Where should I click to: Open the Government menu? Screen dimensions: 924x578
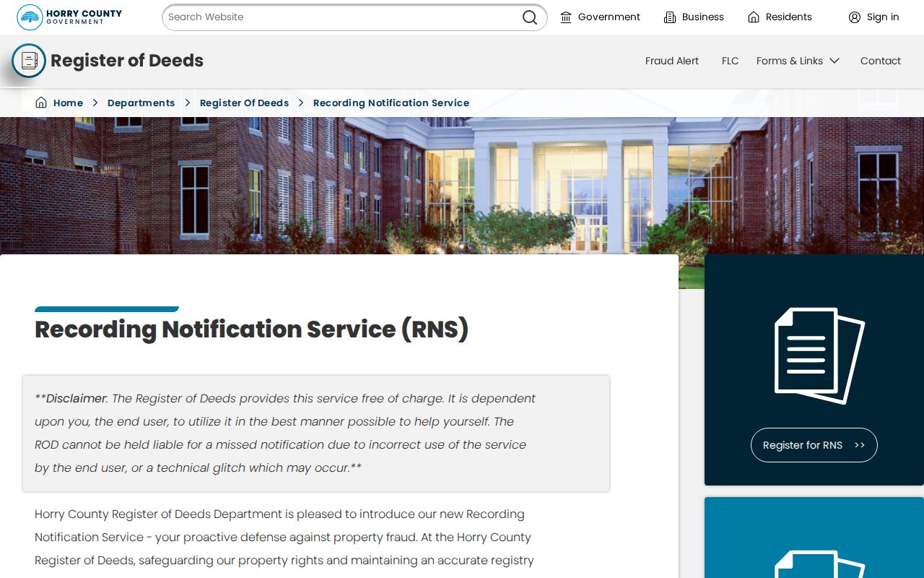(x=601, y=17)
